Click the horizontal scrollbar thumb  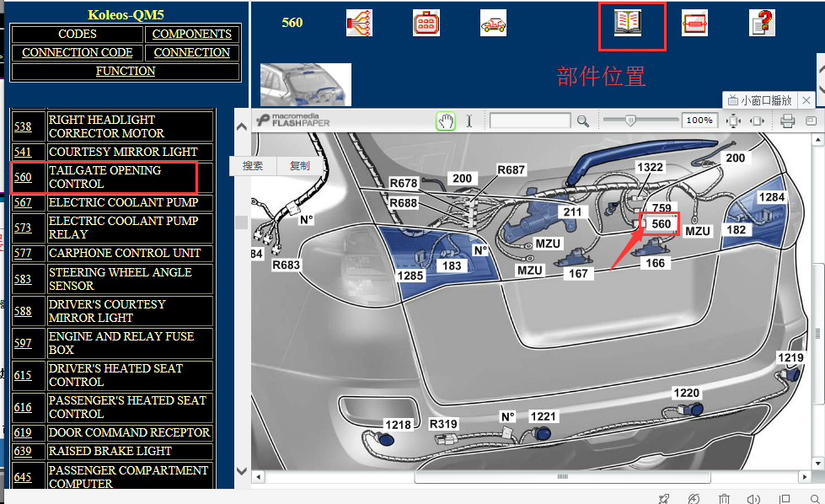[x=562, y=477]
